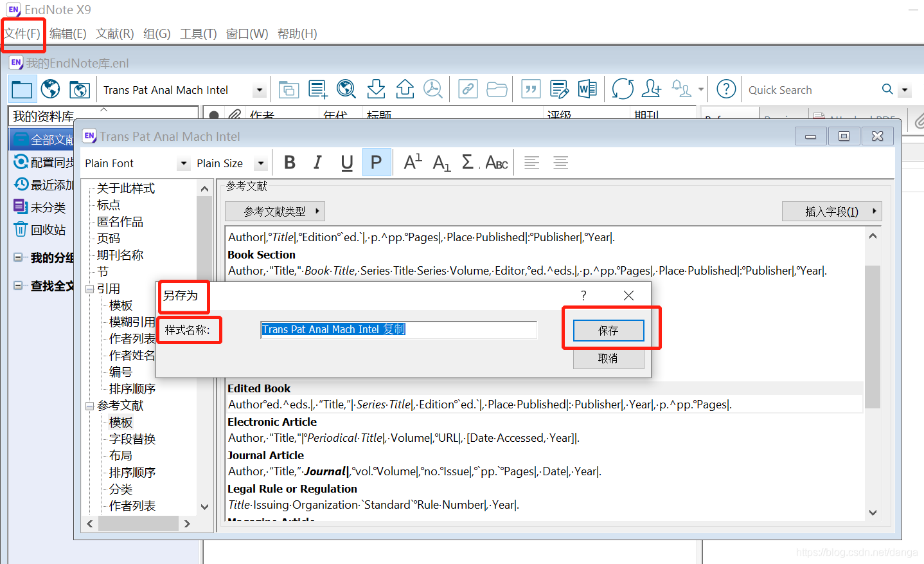Click Online Search globe-magnifier icon
Image resolution: width=924 pixels, height=564 pixels.
346,89
